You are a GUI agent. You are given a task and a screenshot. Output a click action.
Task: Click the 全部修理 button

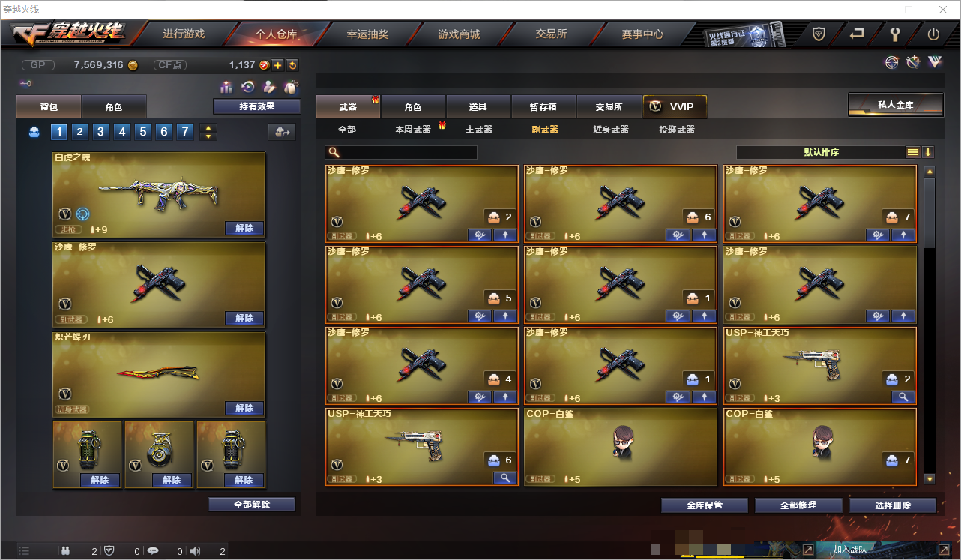tap(798, 505)
